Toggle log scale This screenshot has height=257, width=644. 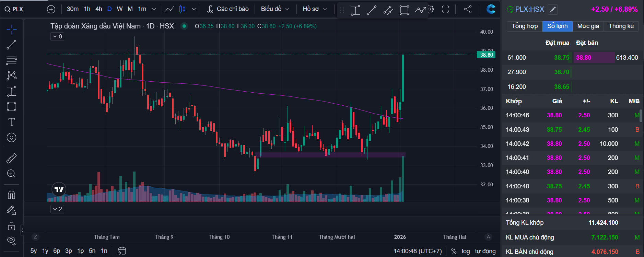pyautogui.click(x=466, y=251)
